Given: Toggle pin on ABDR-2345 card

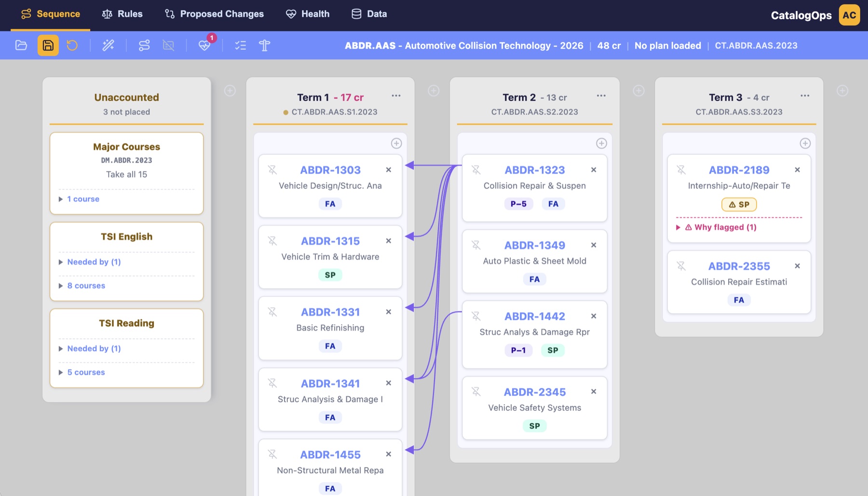Looking at the screenshot, I should (476, 392).
